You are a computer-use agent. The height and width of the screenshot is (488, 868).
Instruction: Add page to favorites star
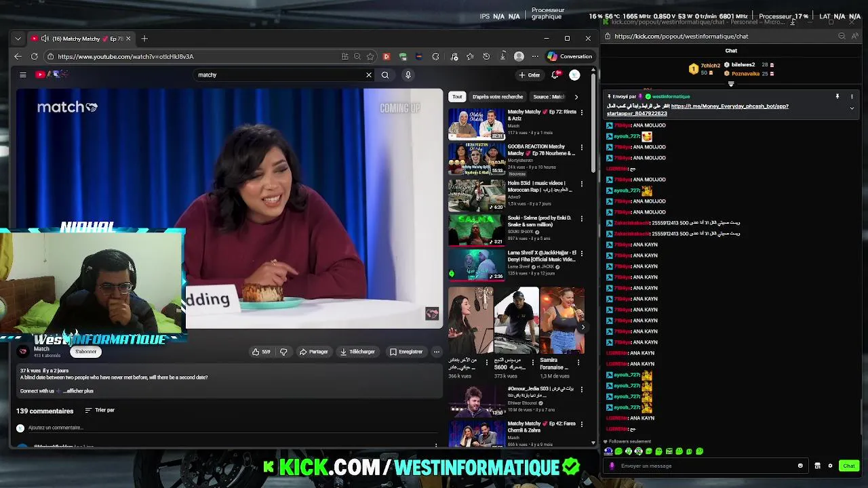point(370,56)
